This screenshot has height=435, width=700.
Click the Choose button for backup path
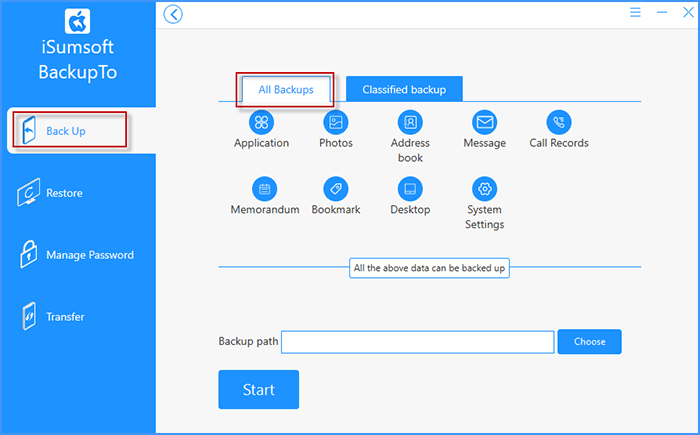click(x=589, y=342)
